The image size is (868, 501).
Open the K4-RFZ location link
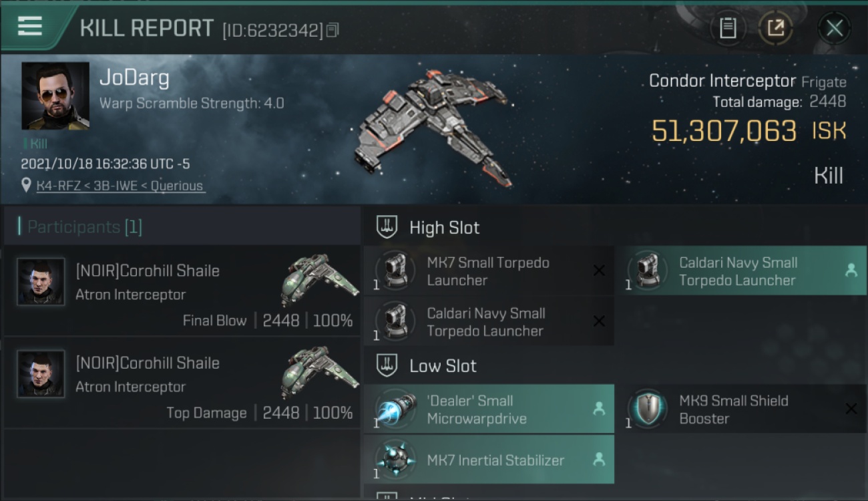(x=120, y=186)
